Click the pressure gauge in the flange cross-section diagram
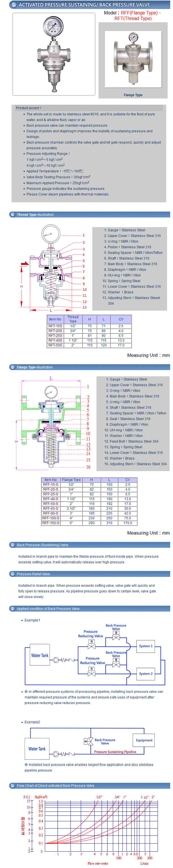The height and width of the screenshot is (868, 173). pos(51,392)
